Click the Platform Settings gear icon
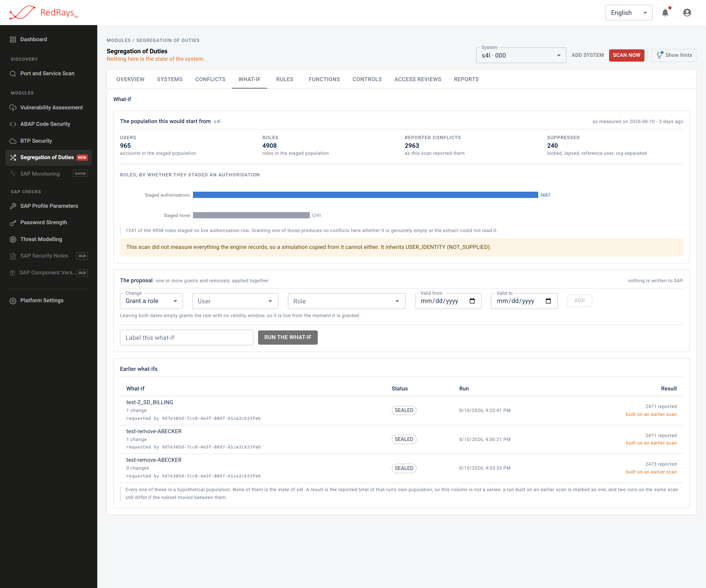The image size is (706, 588). tap(13, 301)
